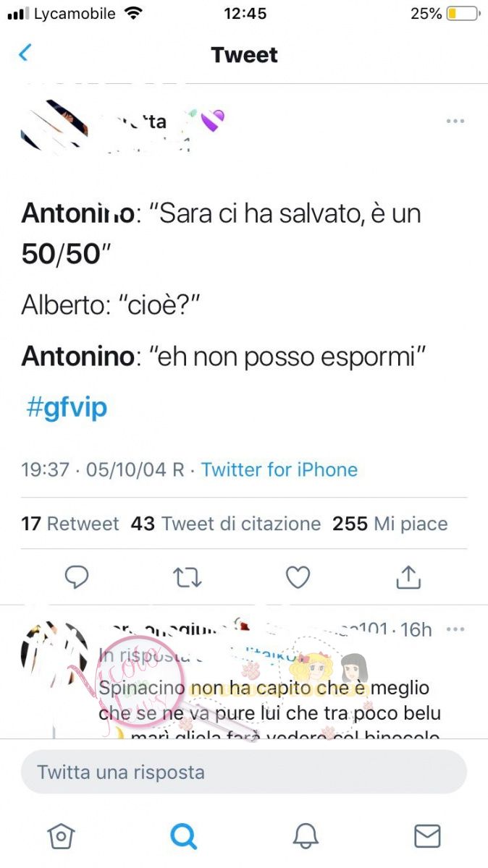The width and height of the screenshot is (488, 868).
Task: Open the Twitter for iPhone source link
Action: (x=279, y=469)
